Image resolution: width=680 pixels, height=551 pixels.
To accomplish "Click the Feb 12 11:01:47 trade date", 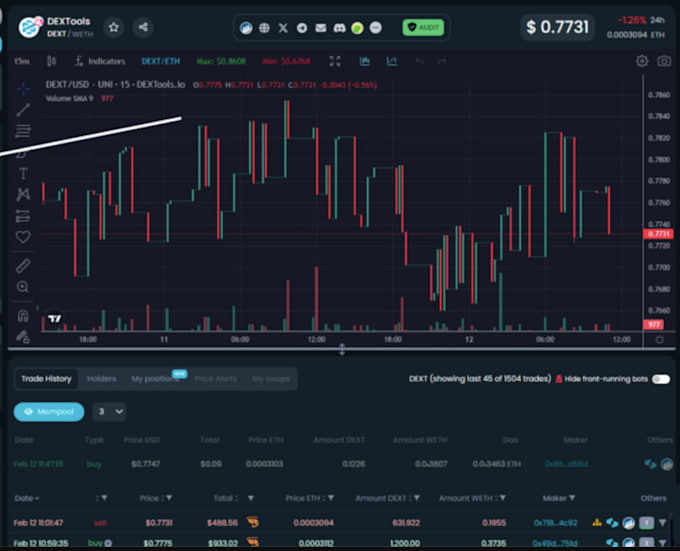I will tap(39, 522).
